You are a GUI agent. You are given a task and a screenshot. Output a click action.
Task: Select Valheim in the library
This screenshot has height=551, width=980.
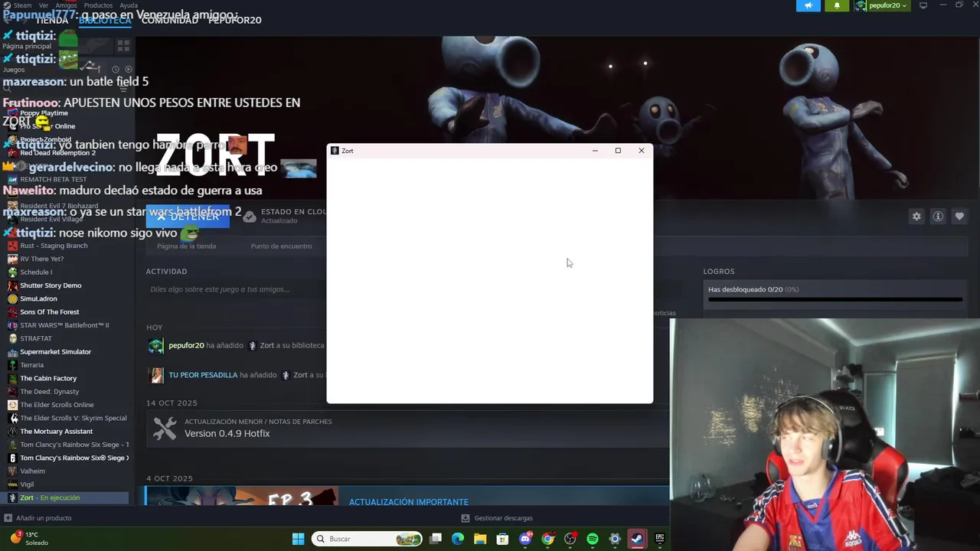point(32,471)
